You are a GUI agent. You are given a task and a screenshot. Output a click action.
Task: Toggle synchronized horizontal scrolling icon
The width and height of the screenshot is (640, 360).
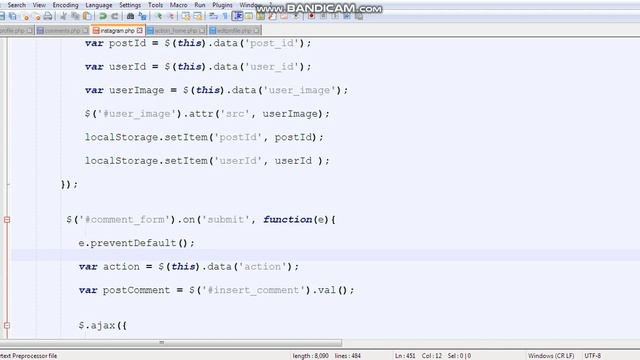click(198, 16)
